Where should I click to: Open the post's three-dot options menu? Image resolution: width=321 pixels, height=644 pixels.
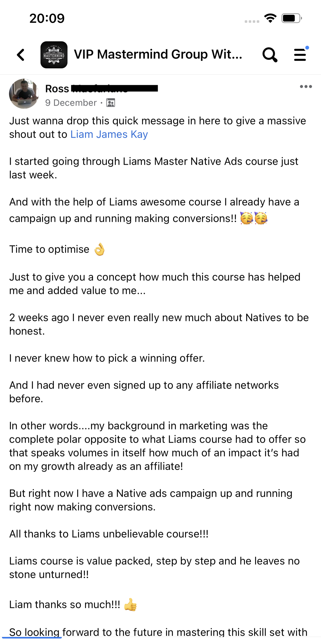(x=306, y=87)
